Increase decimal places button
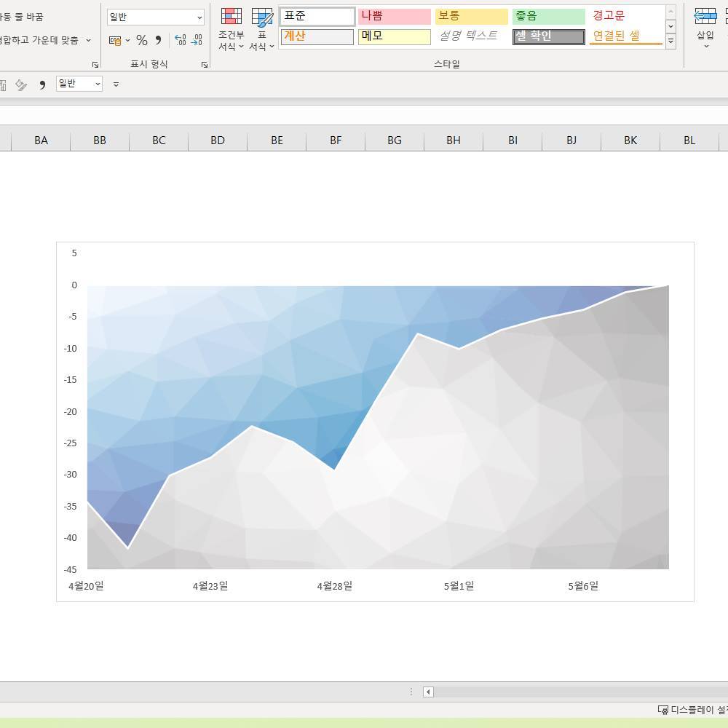Viewport: 728px width, 728px height. tap(180, 40)
